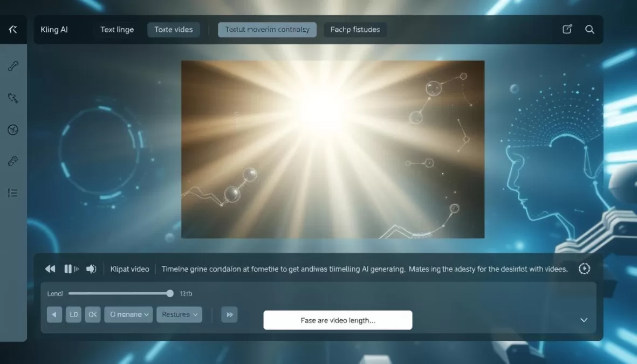Click the Kling AI logo
The height and width of the screenshot is (364, 637).
pos(54,30)
